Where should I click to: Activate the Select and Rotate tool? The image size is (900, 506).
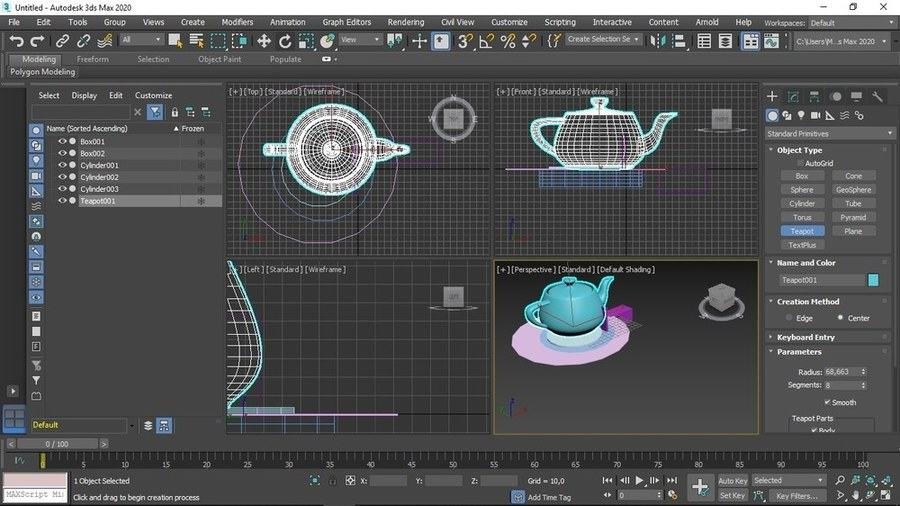tap(285, 41)
